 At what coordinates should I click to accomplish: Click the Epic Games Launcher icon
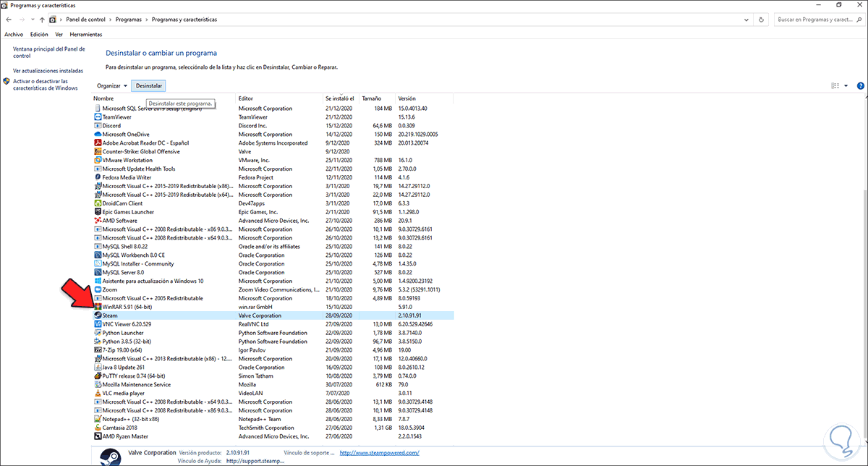(x=98, y=212)
